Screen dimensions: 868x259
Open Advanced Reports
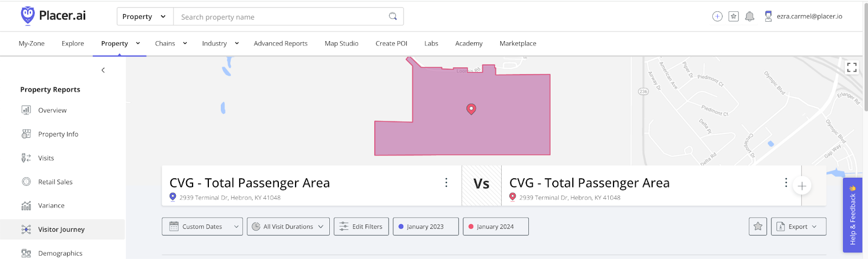tap(280, 43)
